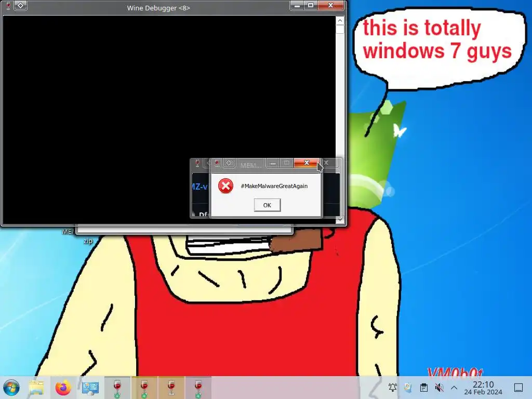Open the file manager folder icon in taskbar
The width and height of the screenshot is (532, 399).
click(36, 388)
